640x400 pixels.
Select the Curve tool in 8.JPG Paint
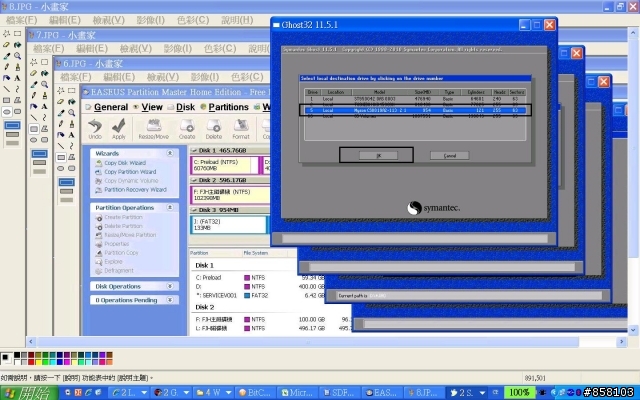[x=18, y=89]
